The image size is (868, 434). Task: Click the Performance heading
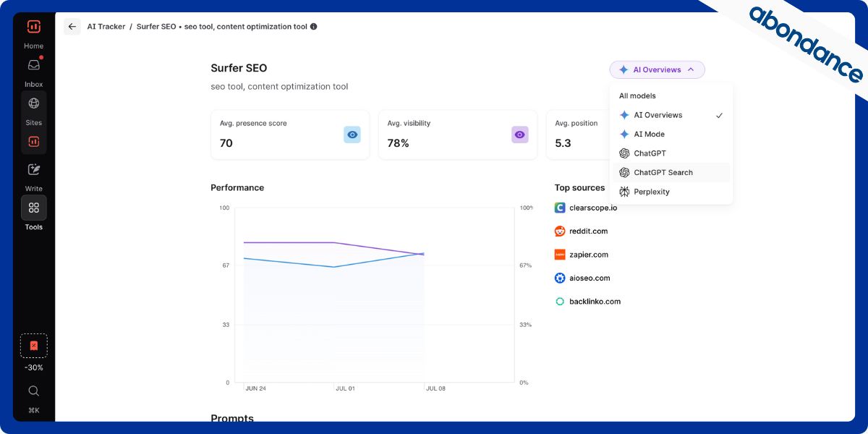[237, 187]
